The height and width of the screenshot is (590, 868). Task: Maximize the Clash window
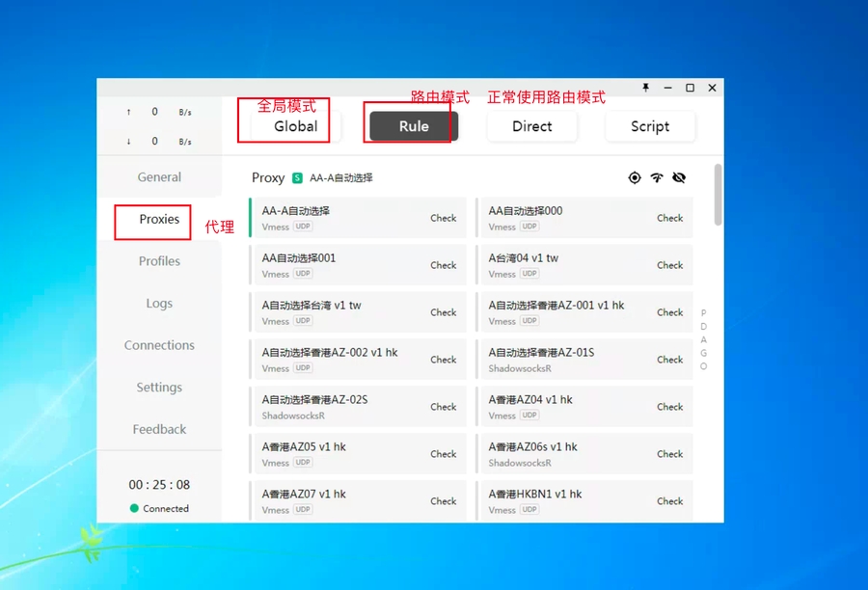(690, 88)
